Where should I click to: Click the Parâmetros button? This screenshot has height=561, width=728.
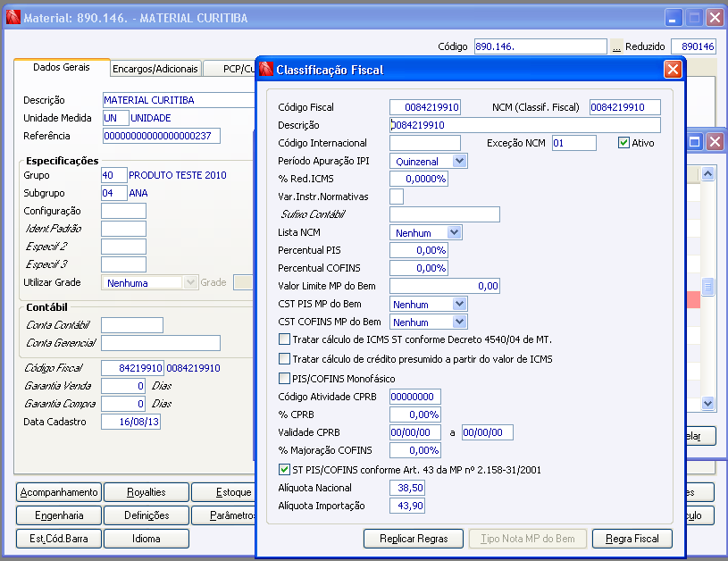(x=224, y=515)
